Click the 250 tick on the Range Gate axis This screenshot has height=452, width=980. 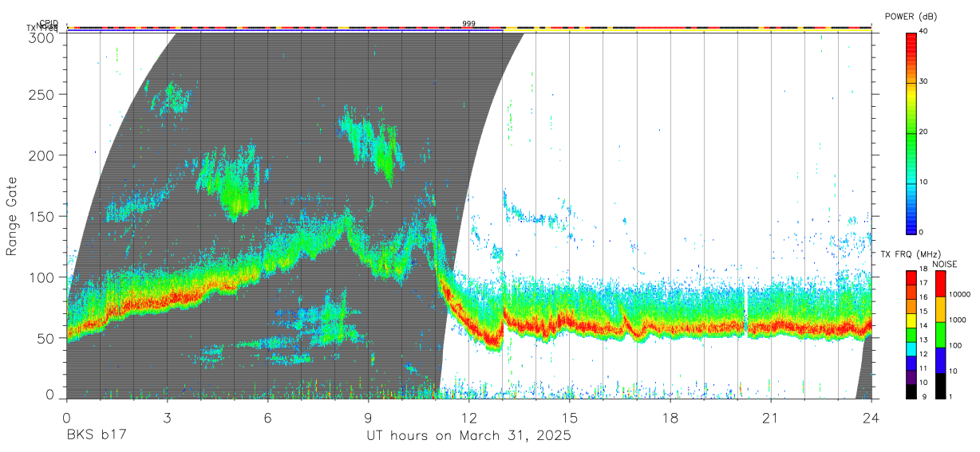(x=43, y=94)
